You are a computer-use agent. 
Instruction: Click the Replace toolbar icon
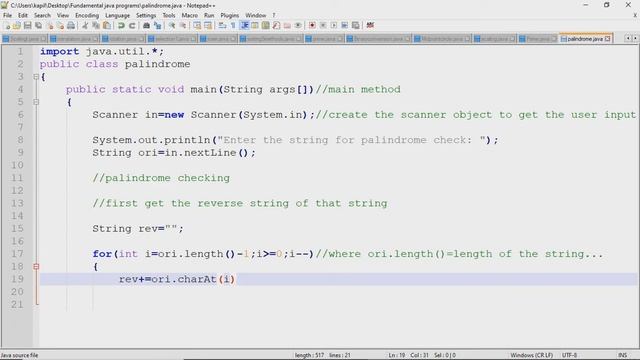point(157,25)
